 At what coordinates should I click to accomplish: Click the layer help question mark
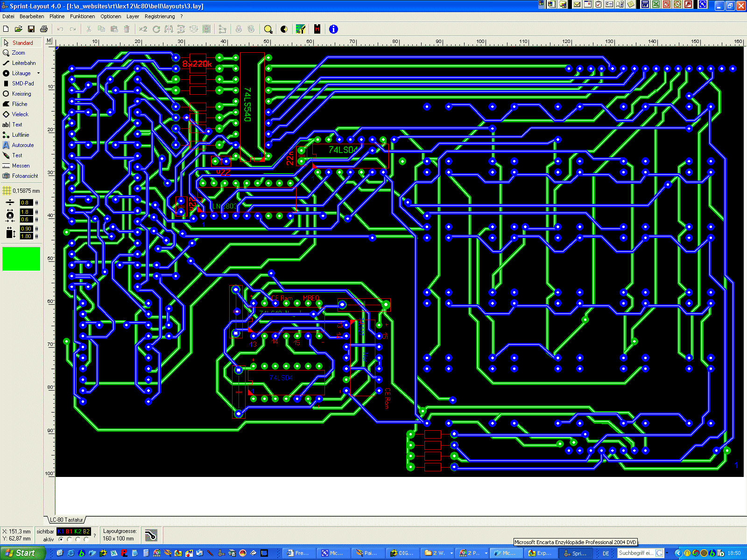(x=95, y=535)
